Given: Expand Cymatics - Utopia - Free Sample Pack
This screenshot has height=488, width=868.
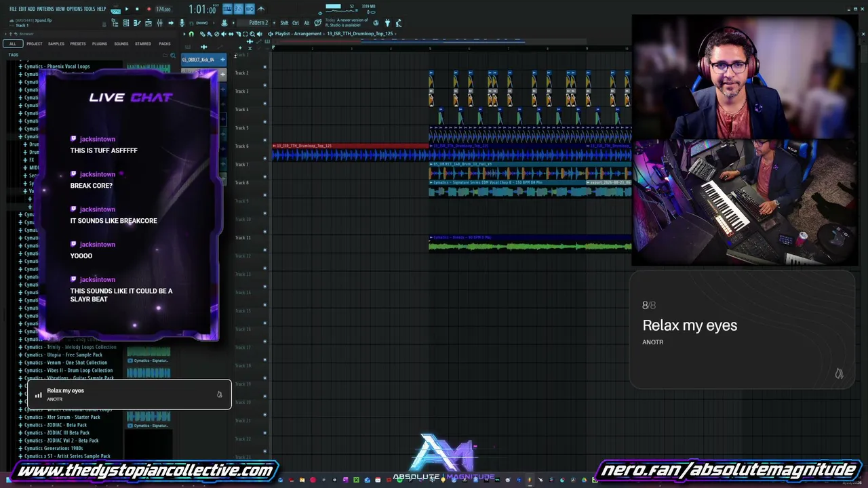Looking at the screenshot, I should [20, 355].
